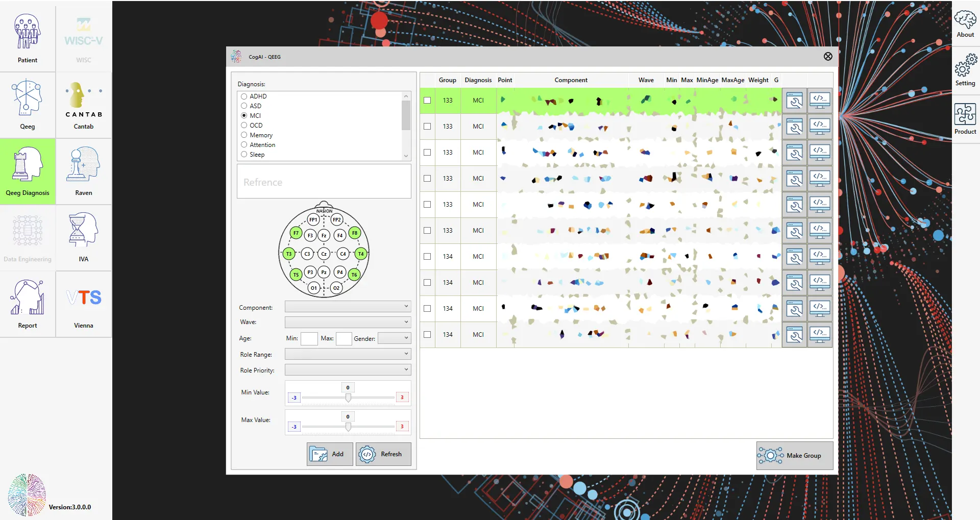Expand the Component dropdown
The width and height of the screenshot is (980, 520).
click(348, 307)
